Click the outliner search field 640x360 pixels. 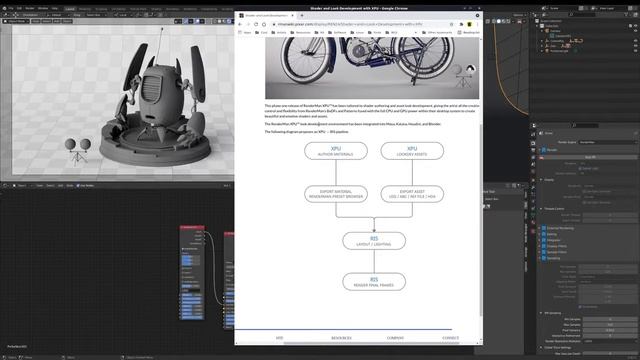[582, 15]
